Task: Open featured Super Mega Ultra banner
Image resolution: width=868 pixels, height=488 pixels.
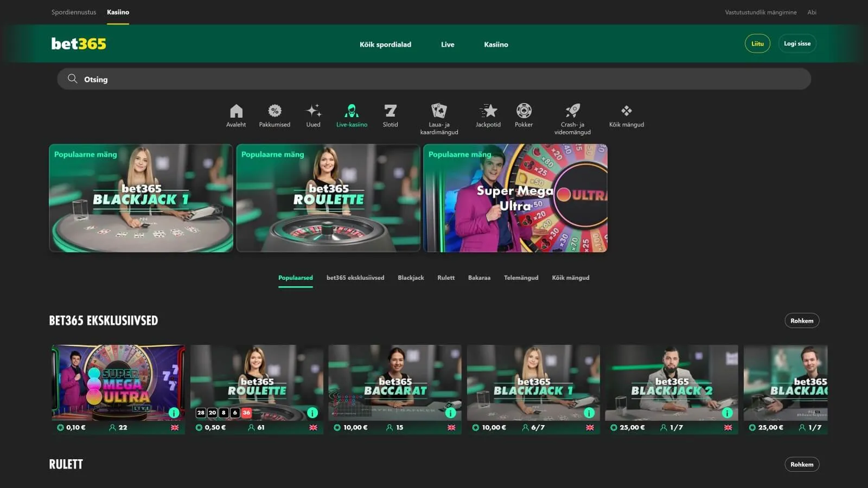Action: 515,198
